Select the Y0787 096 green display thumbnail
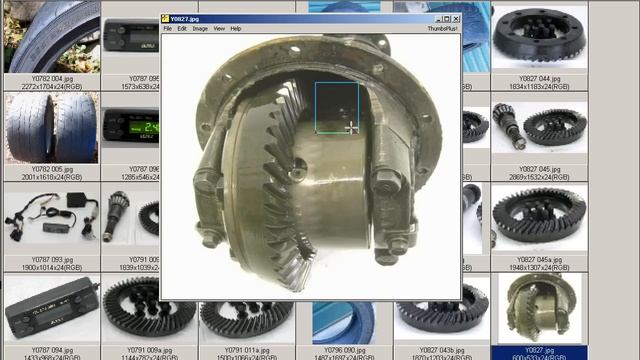This screenshot has width=640, height=360. [x=131, y=127]
